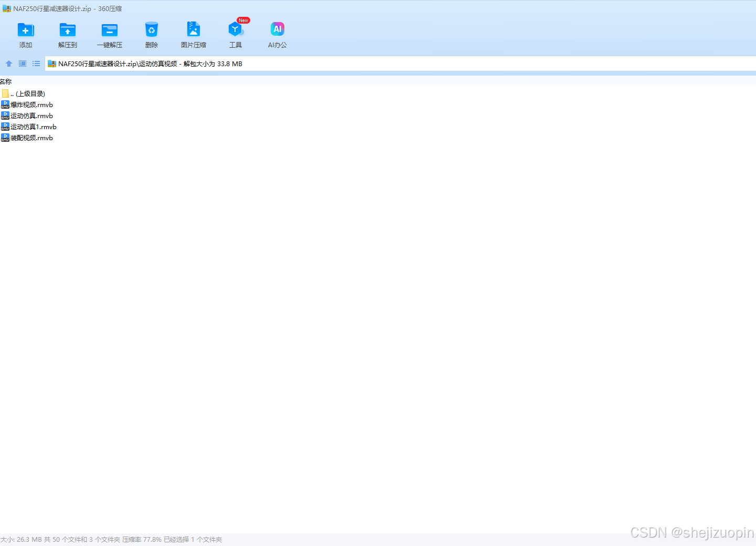Switch to icon view mode button

(23, 64)
